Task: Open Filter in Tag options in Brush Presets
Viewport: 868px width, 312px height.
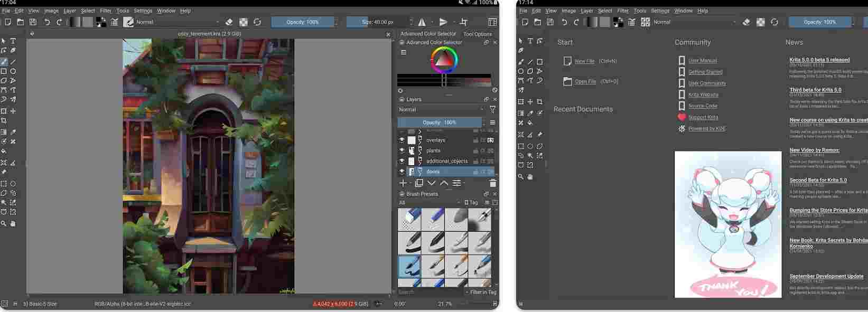Action: pyautogui.click(x=481, y=292)
